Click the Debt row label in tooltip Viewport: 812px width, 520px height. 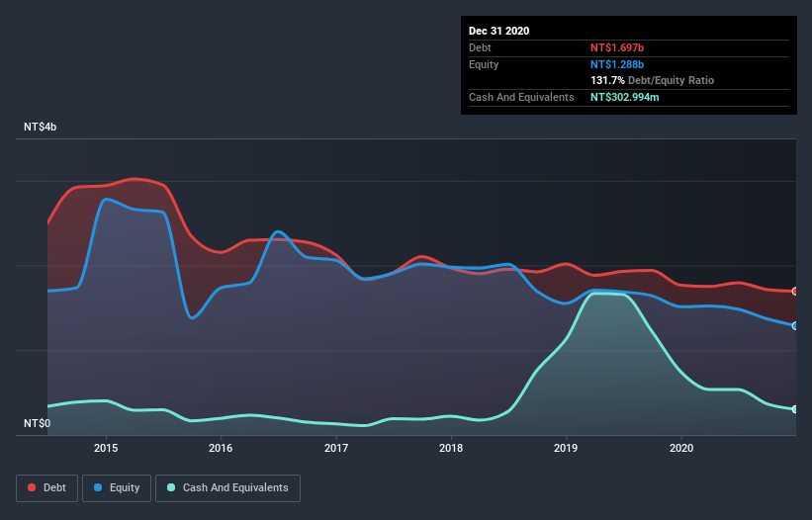(x=480, y=47)
